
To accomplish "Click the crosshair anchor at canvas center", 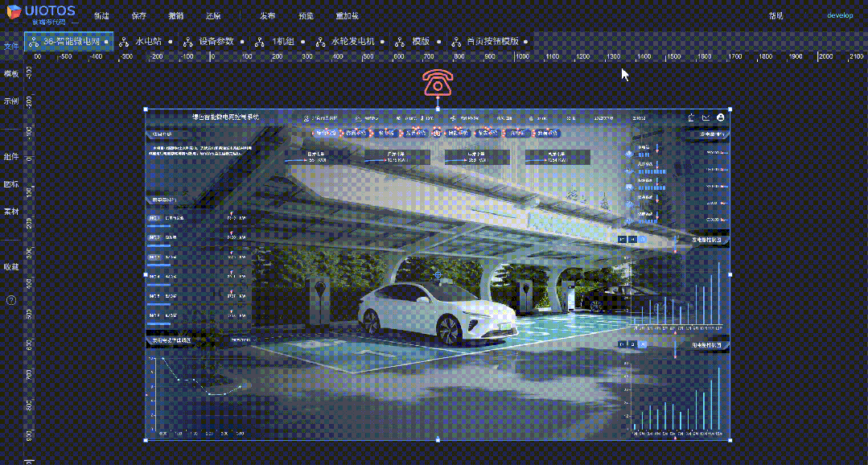I will coord(438,274).
